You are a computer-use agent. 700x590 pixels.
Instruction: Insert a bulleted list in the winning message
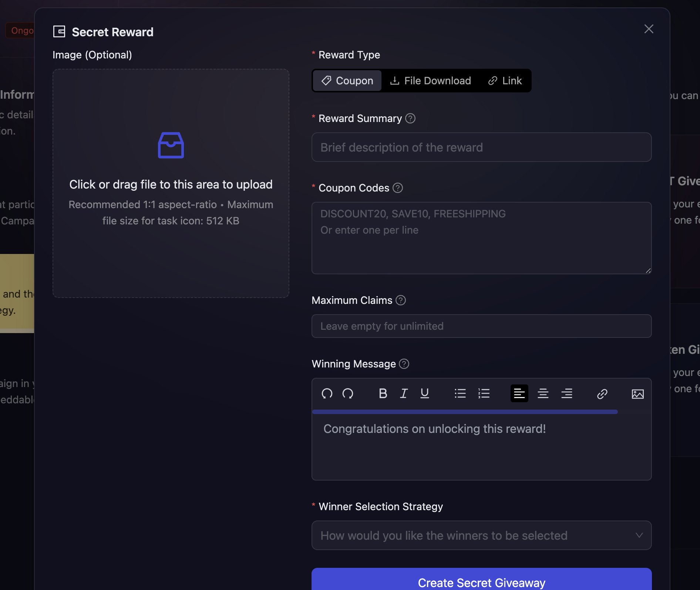[x=460, y=393]
